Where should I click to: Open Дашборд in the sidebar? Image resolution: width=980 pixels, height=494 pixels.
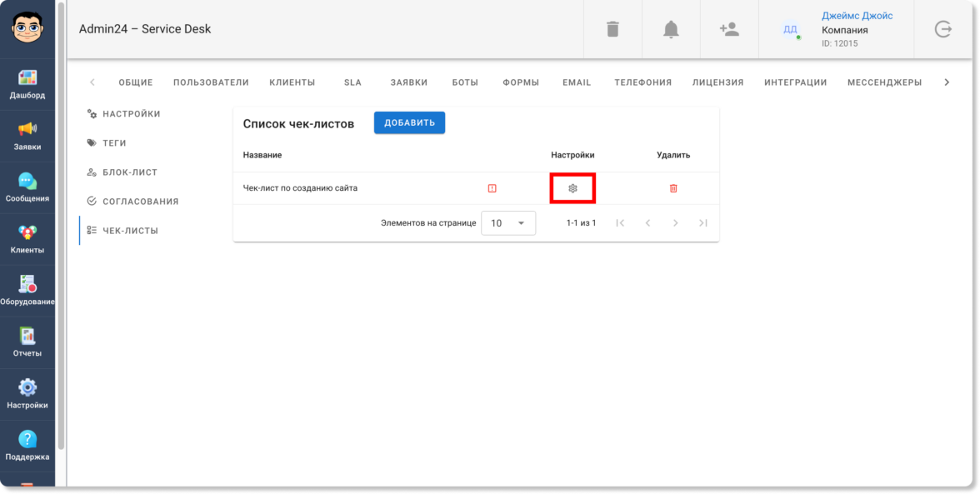point(27,84)
